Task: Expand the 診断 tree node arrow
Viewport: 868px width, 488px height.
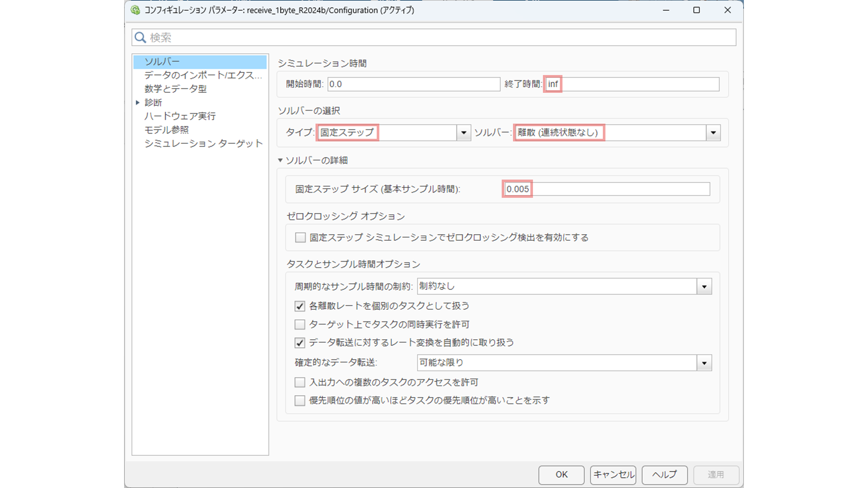Action: click(138, 103)
